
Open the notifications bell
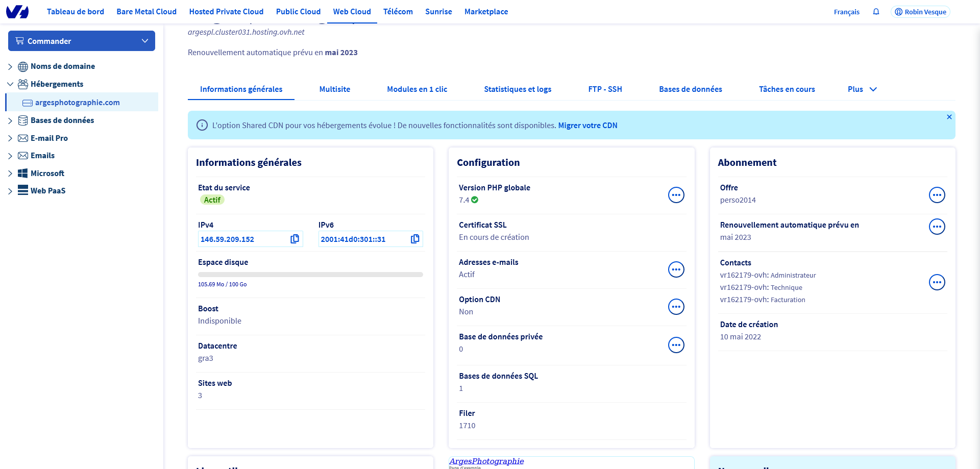tap(876, 12)
